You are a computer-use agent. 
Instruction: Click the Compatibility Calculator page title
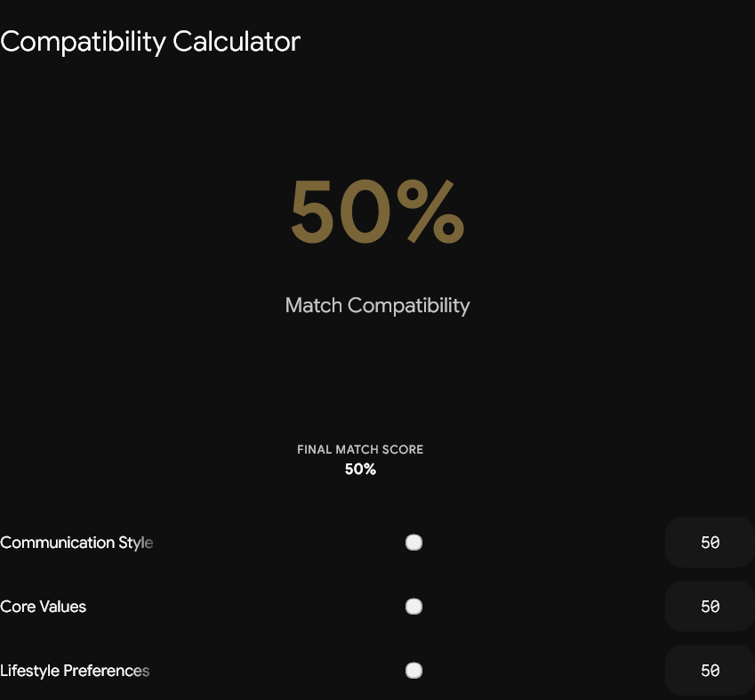(x=150, y=42)
